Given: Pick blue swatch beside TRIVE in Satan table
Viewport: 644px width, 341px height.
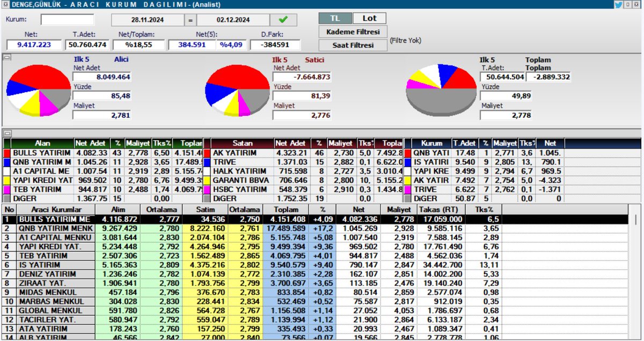Looking at the screenshot, I should tap(207, 162).
